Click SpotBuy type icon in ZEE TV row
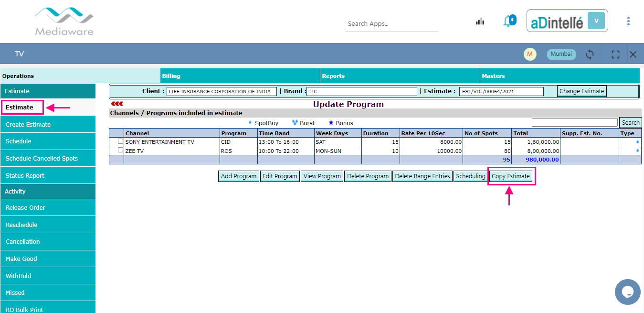 point(638,151)
